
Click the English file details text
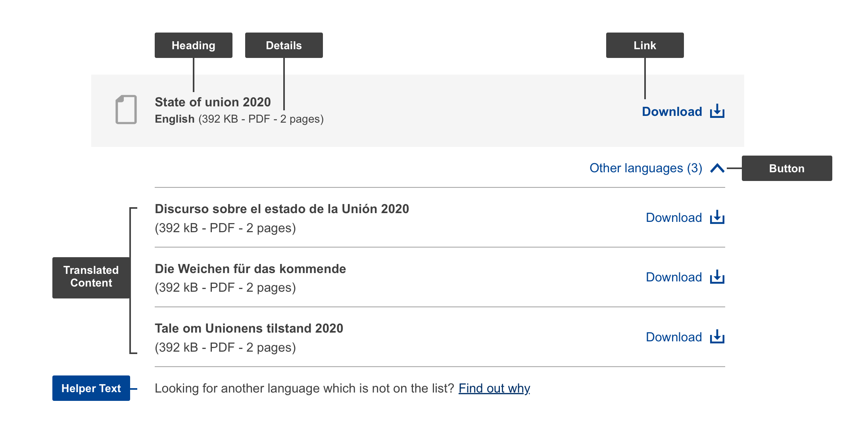click(239, 119)
